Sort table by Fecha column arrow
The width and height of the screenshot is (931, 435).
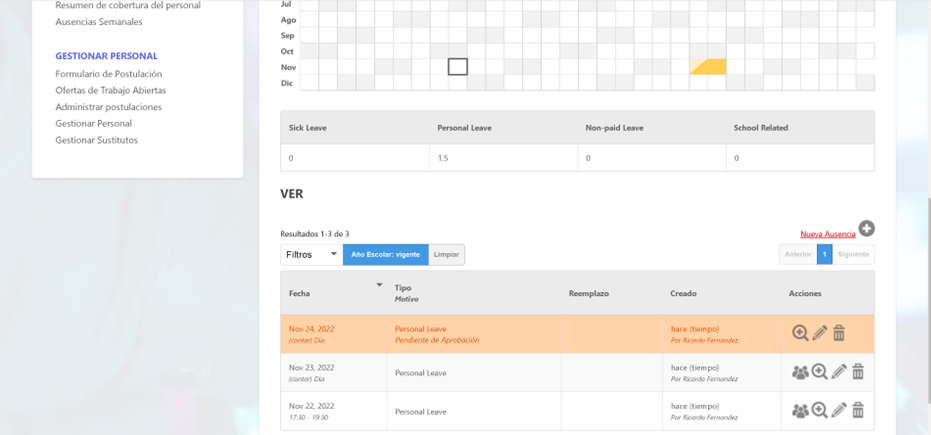(379, 285)
